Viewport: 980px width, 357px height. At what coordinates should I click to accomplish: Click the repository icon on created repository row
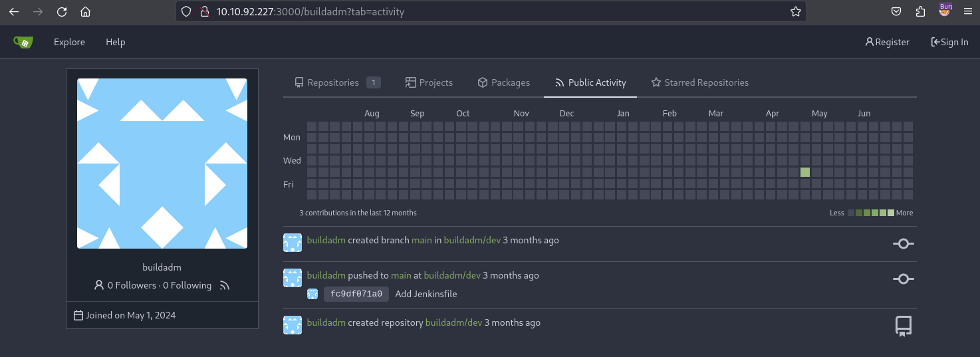[903, 326]
